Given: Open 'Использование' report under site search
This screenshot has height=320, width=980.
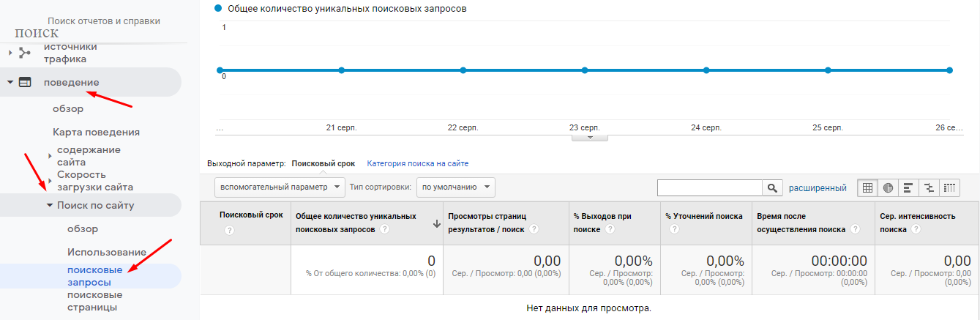Looking at the screenshot, I should [x=106, y=252].
